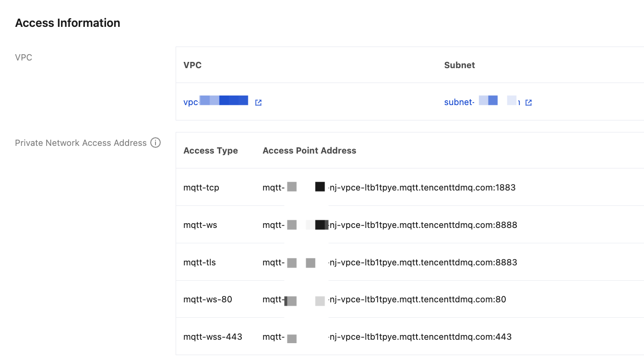Open the vpc ID link
Image resolution: width=644 pixels, height=358 pixels.
[x=215, y=102]
